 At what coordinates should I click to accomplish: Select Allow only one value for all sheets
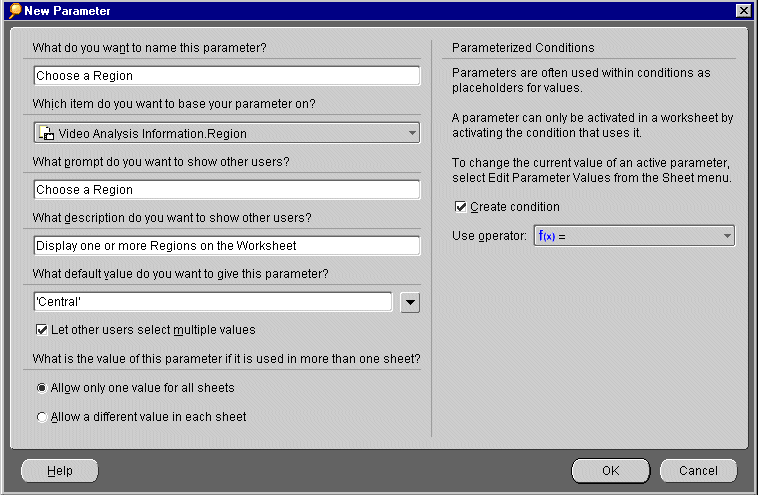click(42, 388)
